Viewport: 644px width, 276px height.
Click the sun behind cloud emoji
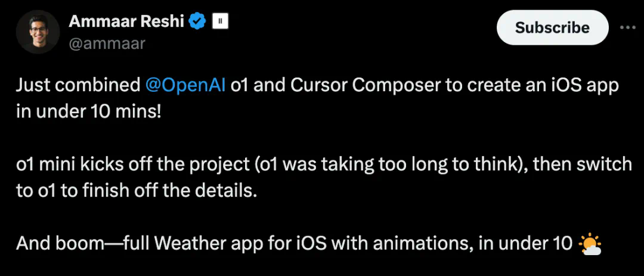coord(590,244)
